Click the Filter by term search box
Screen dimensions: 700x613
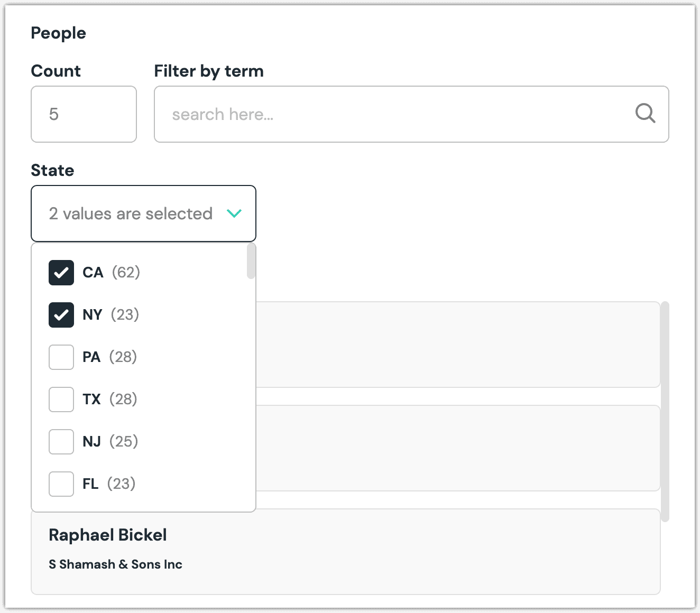coord(411,114)
